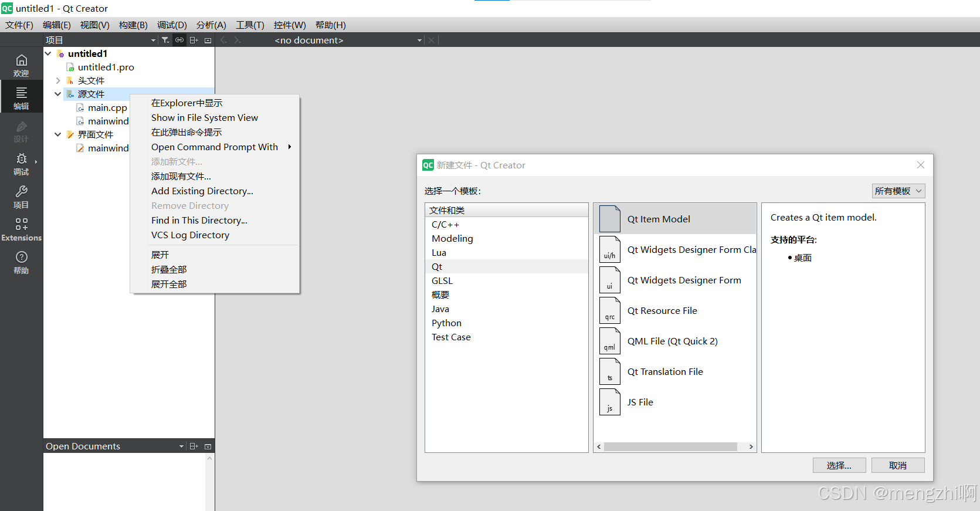The height and width of the screenshot is (511, 980).
Task: Collapse the 源文件 folder
Action: pos(58,94)
